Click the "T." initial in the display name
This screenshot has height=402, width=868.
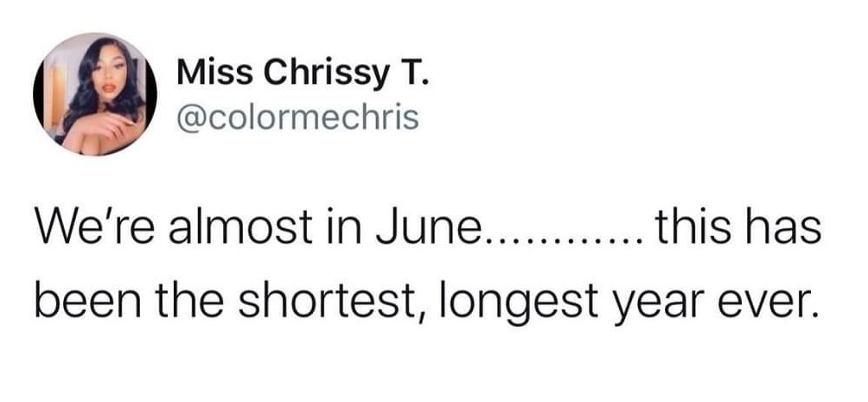408,76
